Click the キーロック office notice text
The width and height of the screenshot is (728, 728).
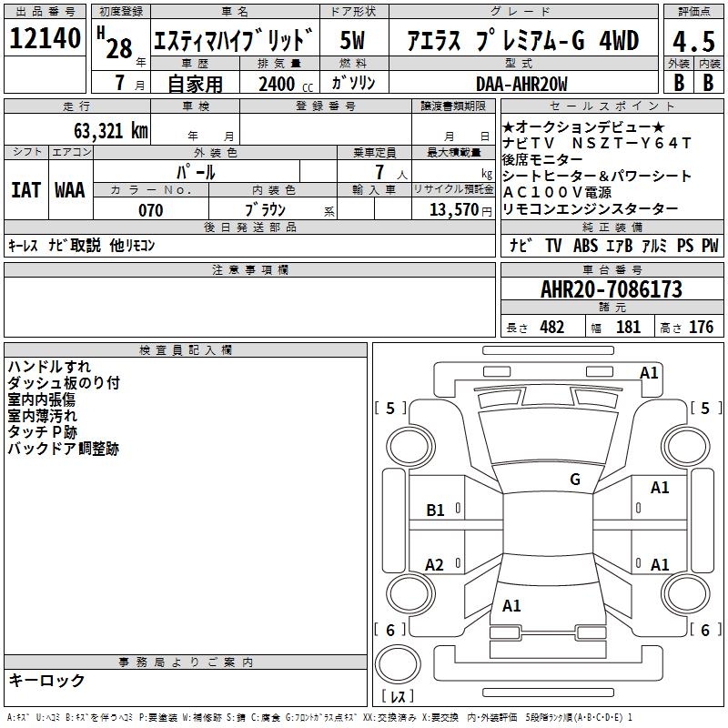coord(46,680)
